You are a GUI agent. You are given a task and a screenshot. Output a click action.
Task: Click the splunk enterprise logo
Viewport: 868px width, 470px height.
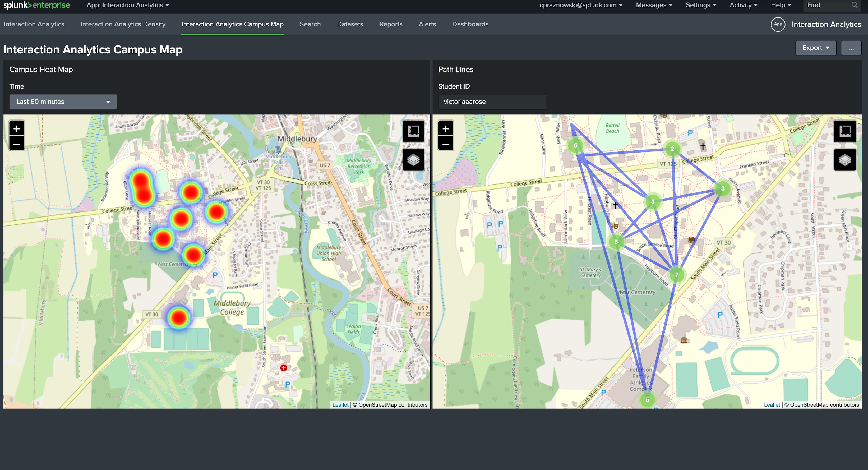[36, 5]
